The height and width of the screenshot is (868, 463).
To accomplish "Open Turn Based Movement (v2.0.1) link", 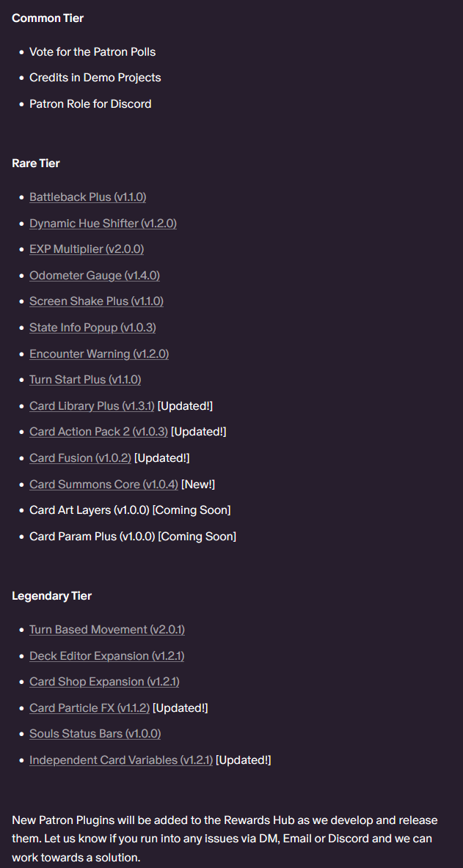I will (107, 630).
